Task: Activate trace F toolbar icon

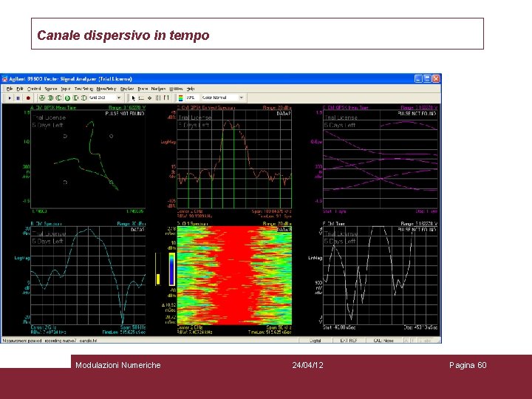Action: [83, 98]
